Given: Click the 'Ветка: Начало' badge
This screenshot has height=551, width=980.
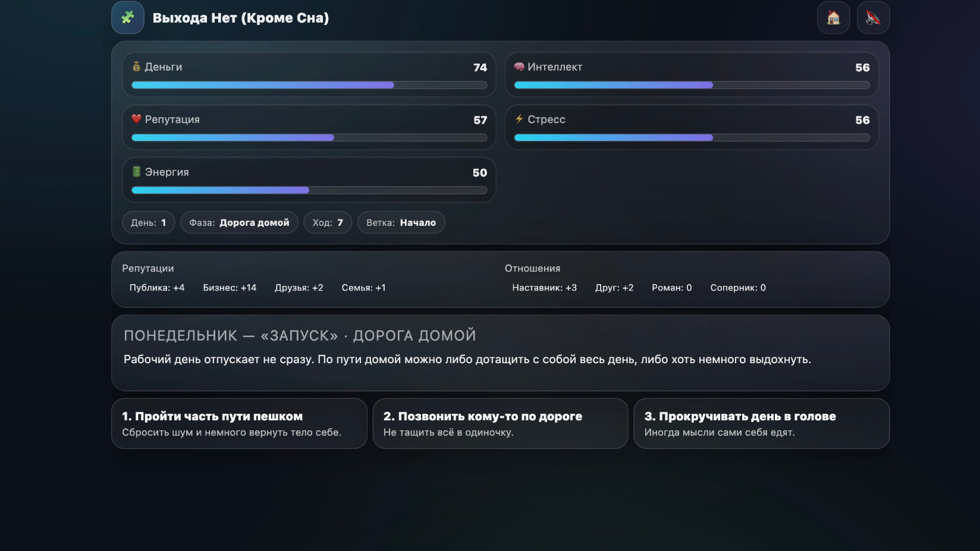Looking at the screenshot, I should point(401,222).
